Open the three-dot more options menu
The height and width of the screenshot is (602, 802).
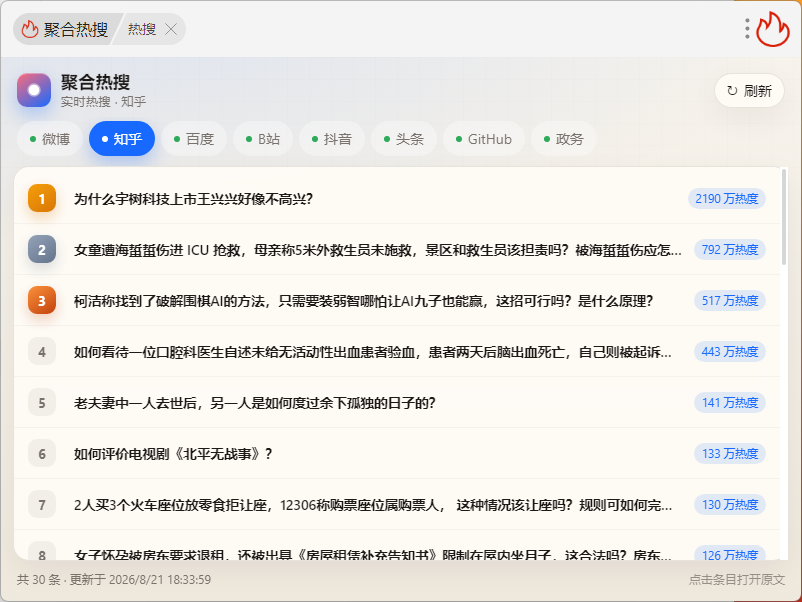pyautogui.click(x=747, y=29)
